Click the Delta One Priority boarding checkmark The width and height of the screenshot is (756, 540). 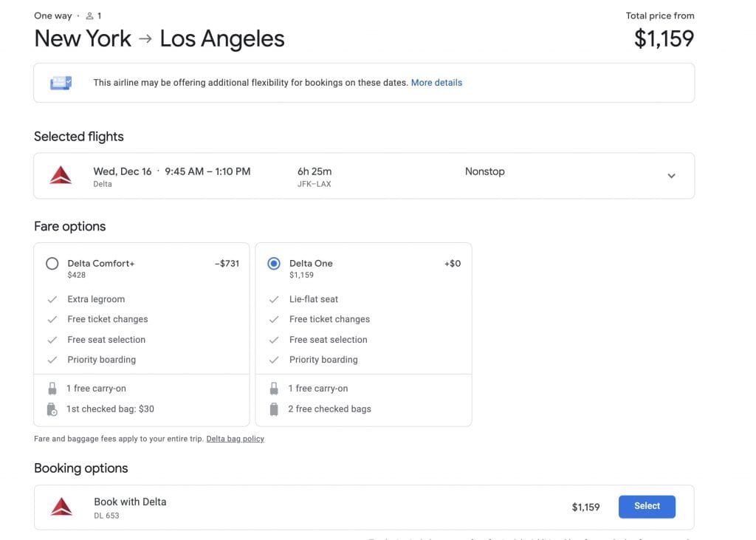click(x=274, y=360)
